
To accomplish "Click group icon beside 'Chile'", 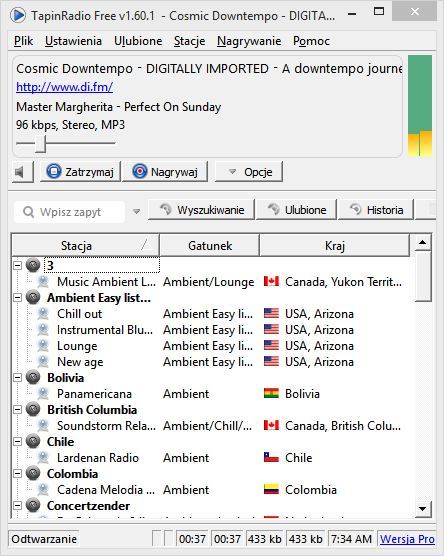I will 33,441.
